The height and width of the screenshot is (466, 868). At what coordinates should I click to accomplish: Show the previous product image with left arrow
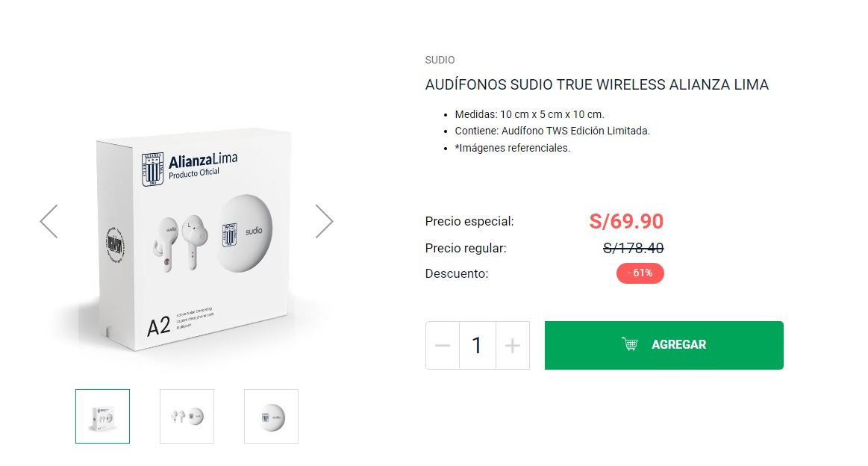click(49, 222)
